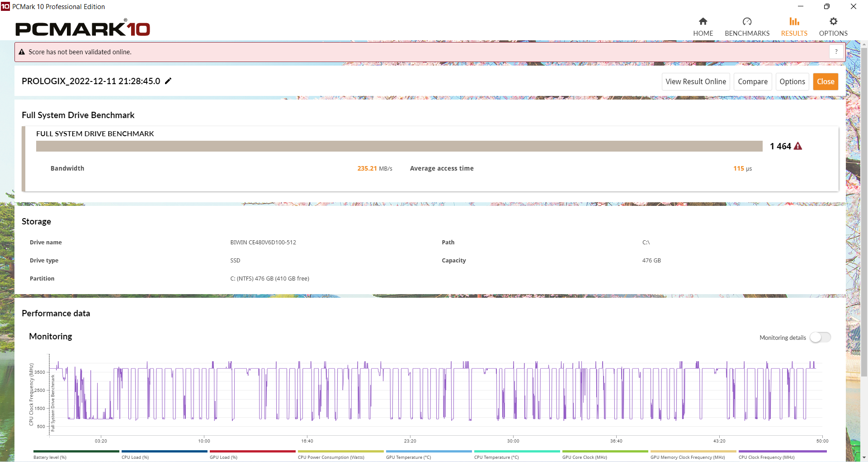
Task: Click path value C:\
Action: tap(646, 243)
